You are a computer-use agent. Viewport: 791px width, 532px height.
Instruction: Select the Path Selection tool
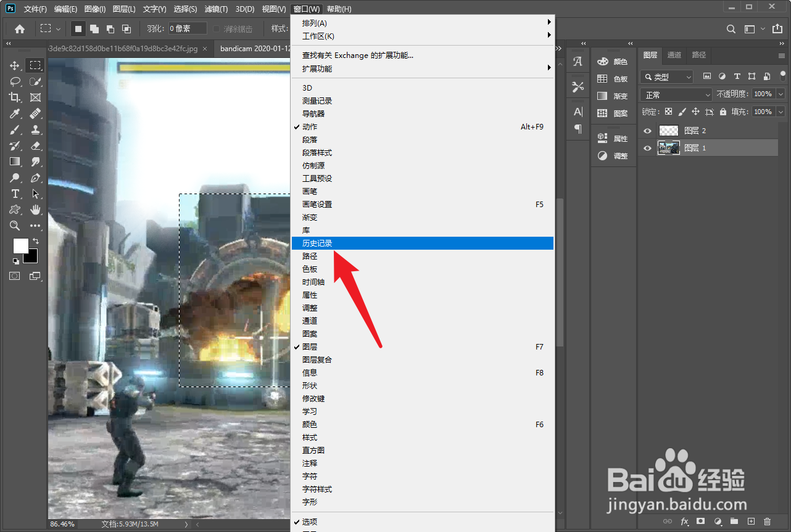(35, 194)
